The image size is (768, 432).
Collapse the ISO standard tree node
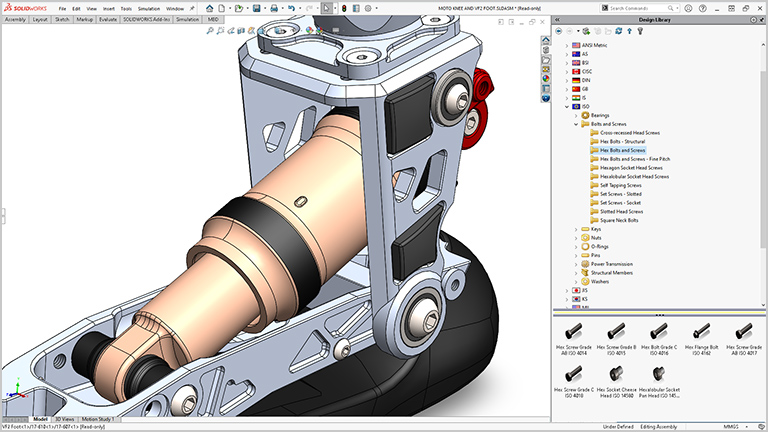tap(566, 107)
